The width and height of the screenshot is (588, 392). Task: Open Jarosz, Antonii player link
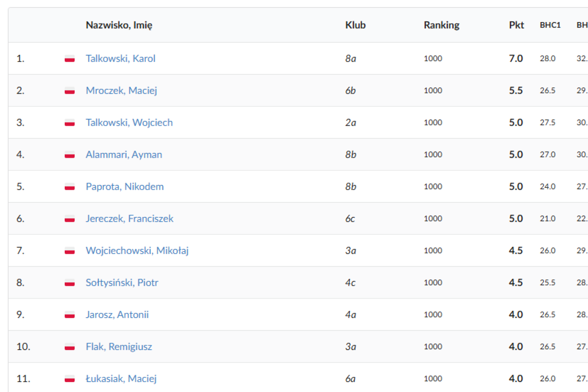tap(117, 314)
